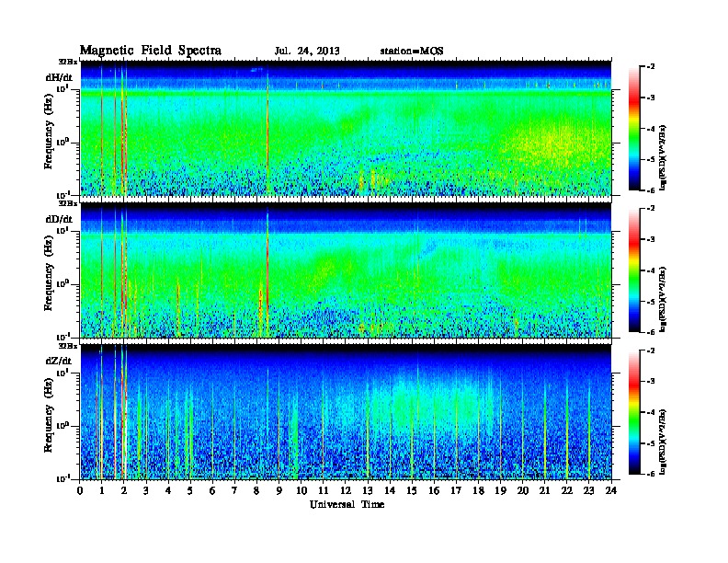Click hour tick label 14 on time axis

(x=390, y=491)
